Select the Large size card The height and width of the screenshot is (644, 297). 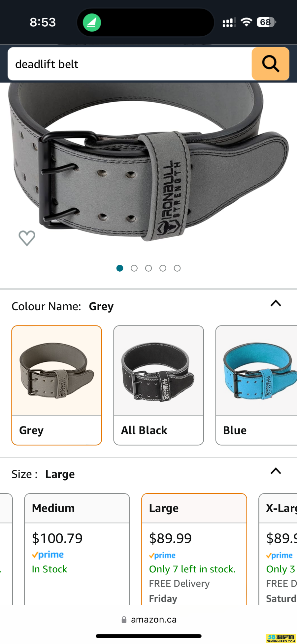pos(194,549)
